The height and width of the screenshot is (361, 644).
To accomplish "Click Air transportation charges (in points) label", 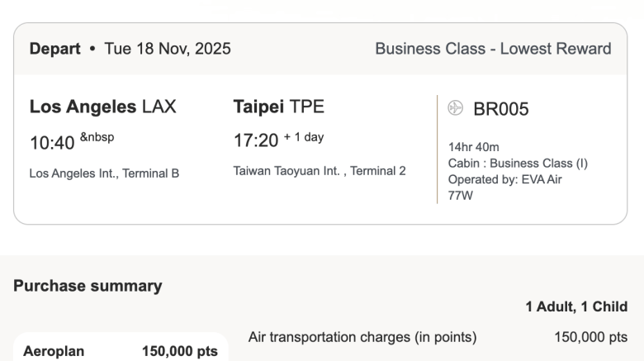I will [x=362, y=337].
